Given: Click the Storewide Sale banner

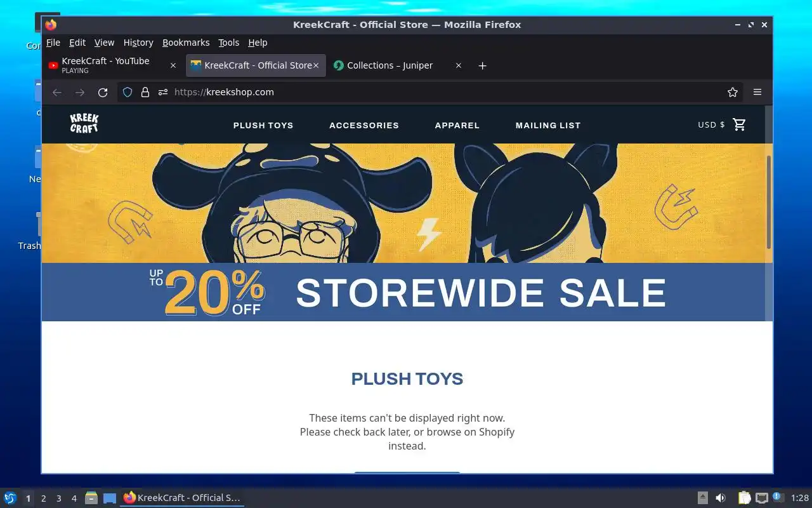Looking at the screenshot, I should [407, 292].
